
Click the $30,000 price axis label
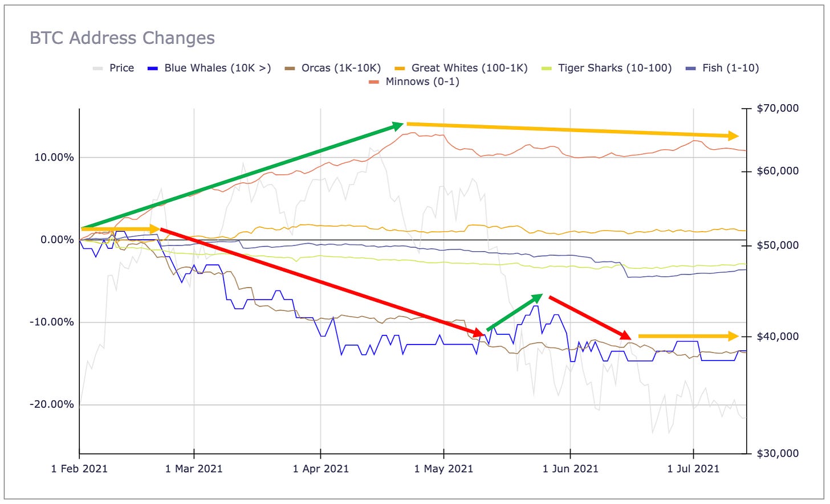(778, 453)
